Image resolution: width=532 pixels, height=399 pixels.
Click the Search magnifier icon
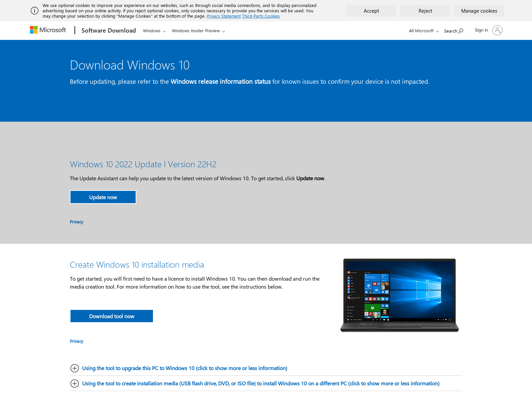tap(461, 31)
